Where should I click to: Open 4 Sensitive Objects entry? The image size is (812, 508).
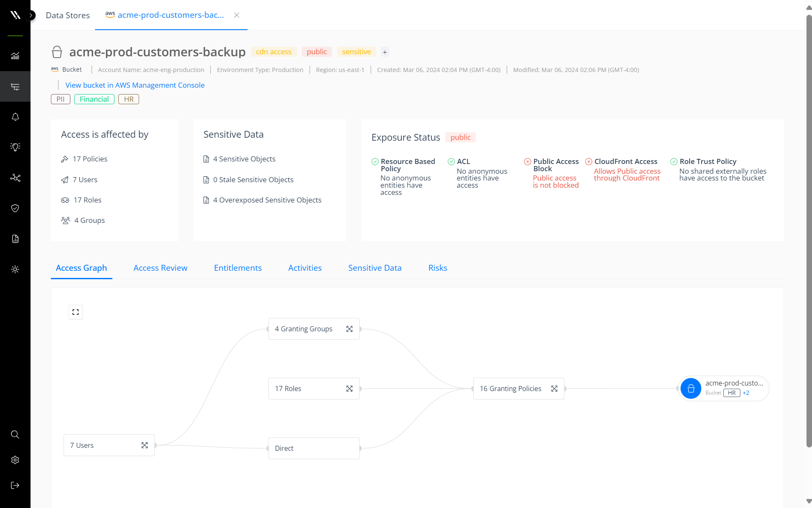[x=239, y=159]
